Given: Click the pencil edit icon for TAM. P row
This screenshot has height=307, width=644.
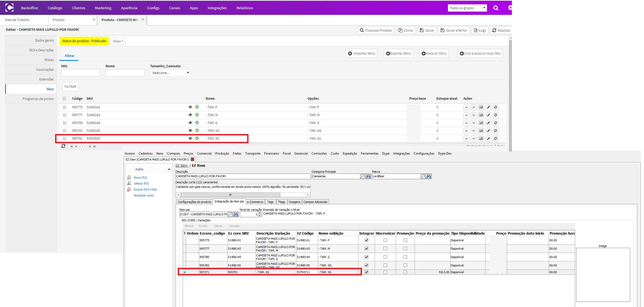Looking at the screenshot, I should pos(488,107).
